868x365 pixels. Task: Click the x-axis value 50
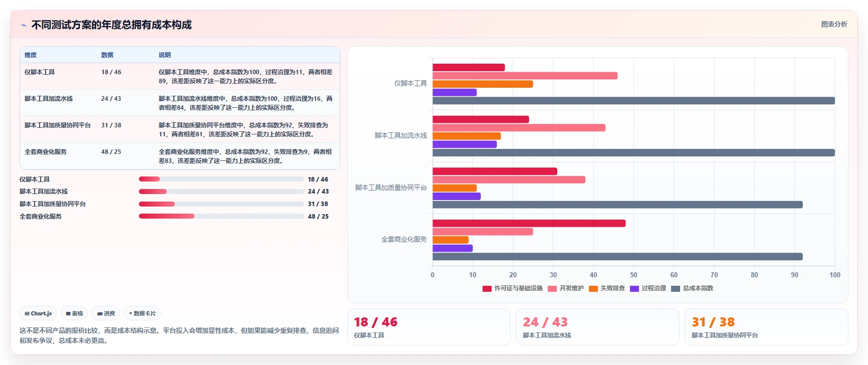(x=633, y=275)
